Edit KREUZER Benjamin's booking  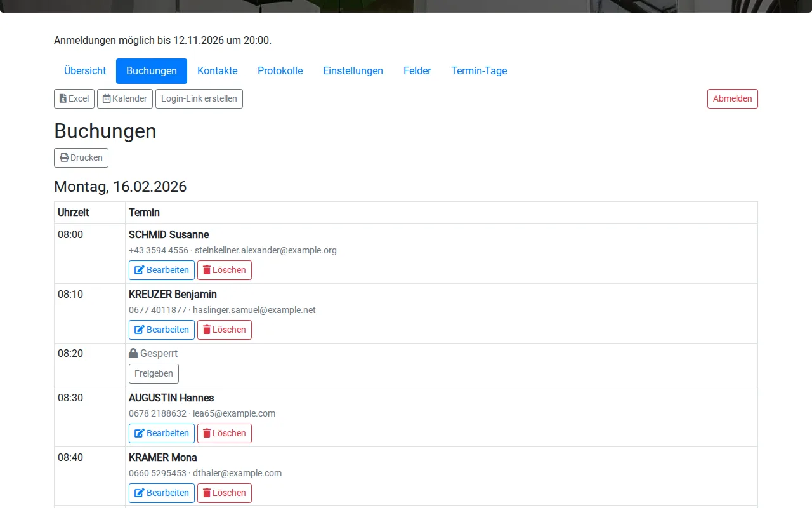pos(162,330)
